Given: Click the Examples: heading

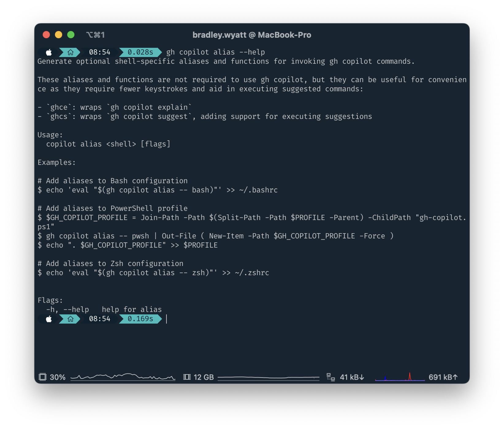Looking at the screenshot, I should (56, 162).
